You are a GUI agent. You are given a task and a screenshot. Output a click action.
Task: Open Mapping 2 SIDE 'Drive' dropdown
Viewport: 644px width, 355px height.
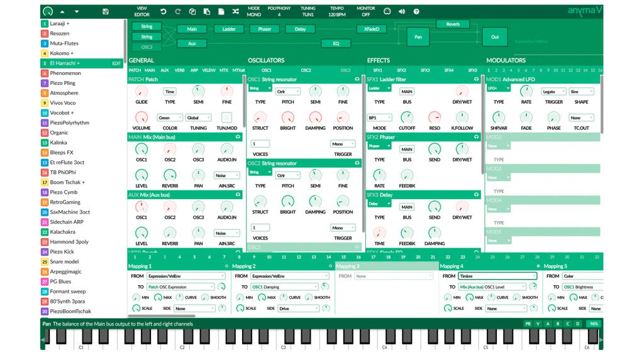[x=298, y=309]
